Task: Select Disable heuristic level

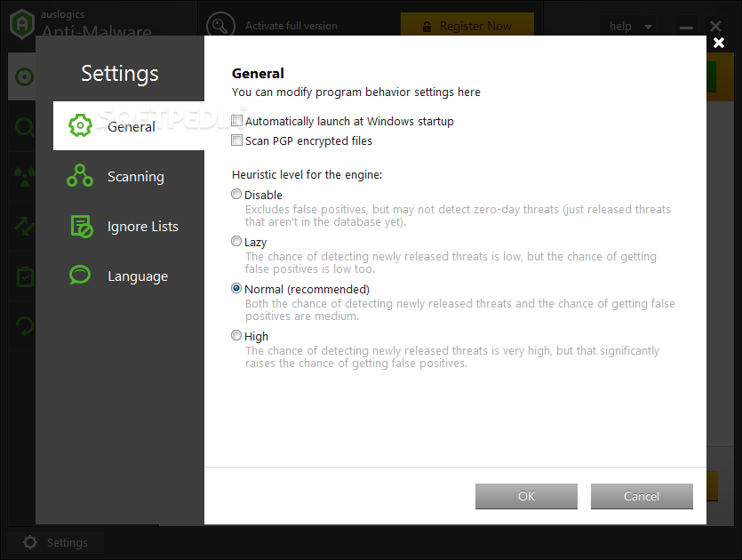Action: pos(236,194)
